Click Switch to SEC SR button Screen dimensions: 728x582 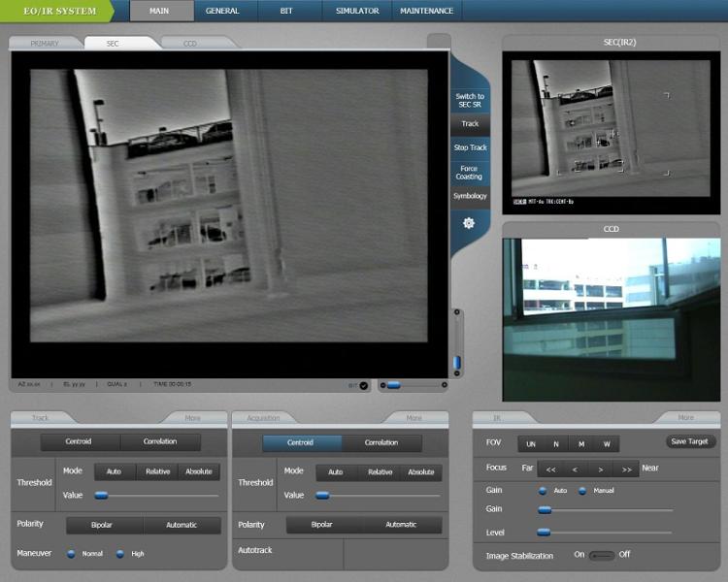point(470,100)
